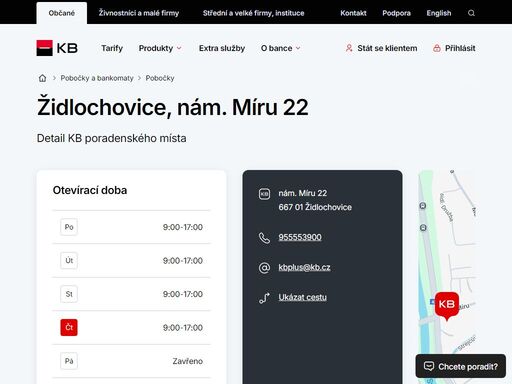The image size is (512, 384).
Task: Click the Út day badge
Action: 69,260
